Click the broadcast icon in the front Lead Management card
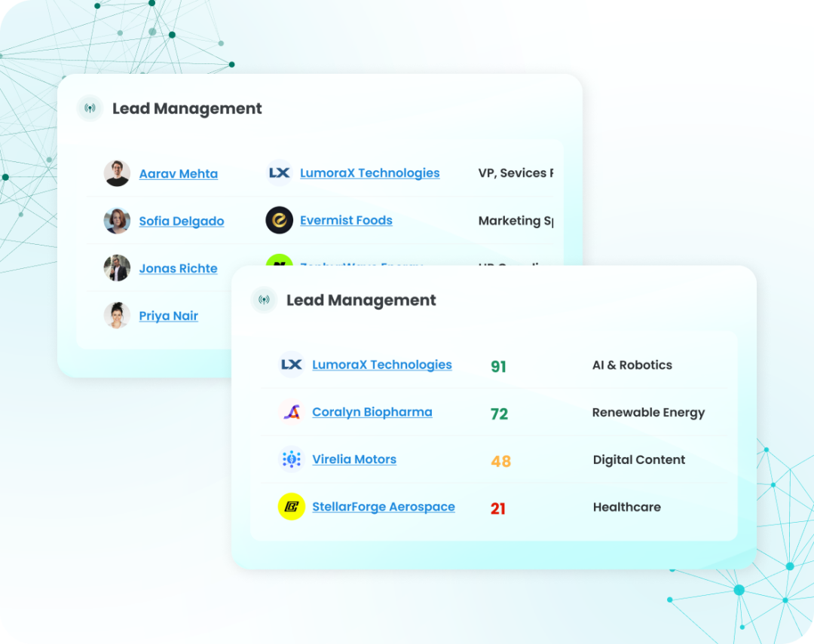 265,300
